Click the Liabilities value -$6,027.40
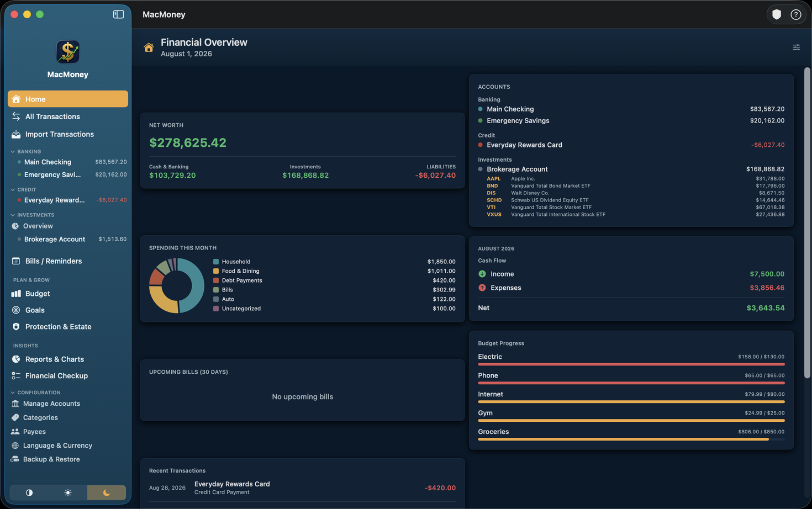 click(x=435, y=176)
